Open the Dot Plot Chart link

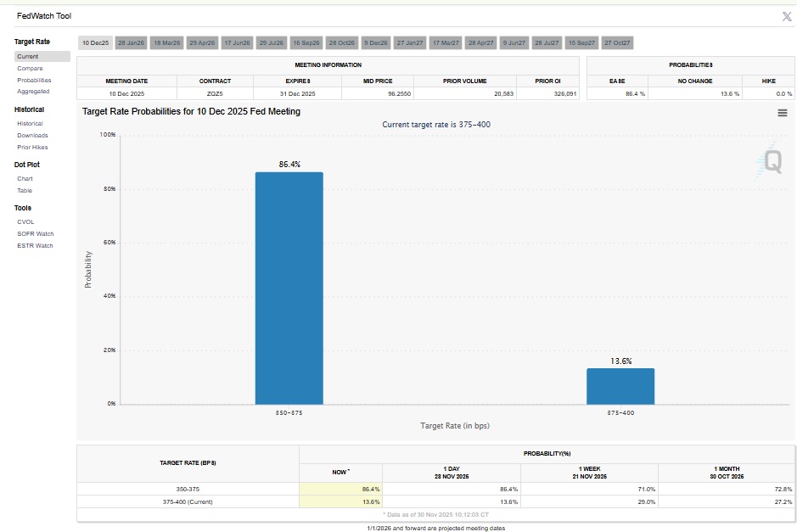tap(25, 178)
